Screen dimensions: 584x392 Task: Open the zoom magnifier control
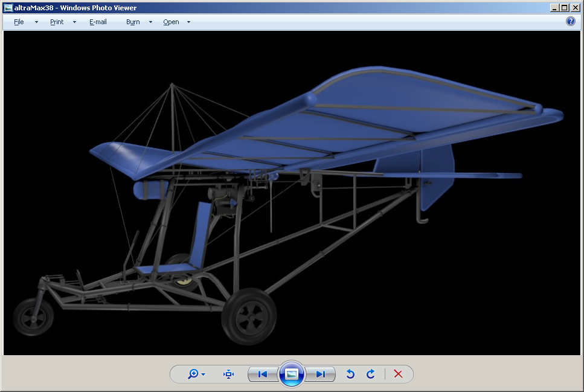coord(194,374)
